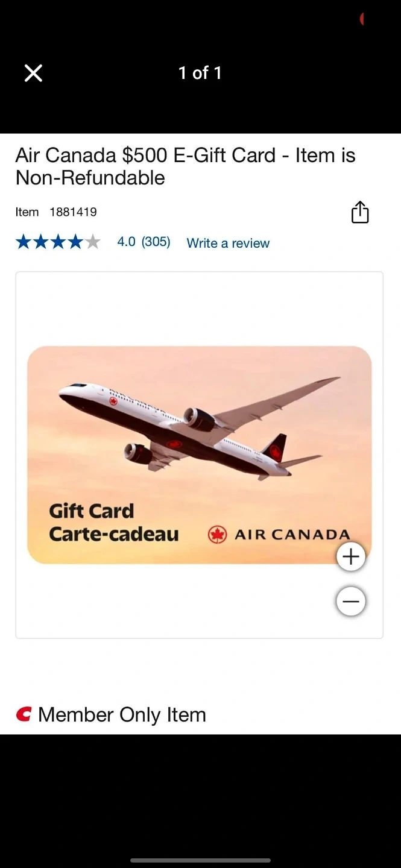Zoom out with the minus button
The image size is (401, 868).
tap(351, 602)
